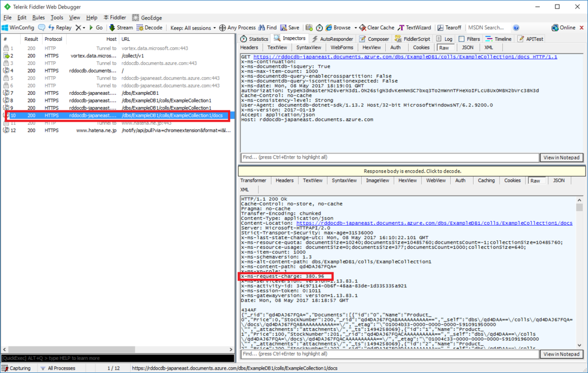Screen dimensions: 588x373
Task: Sort sessions by the Result column header
Action: (x=31, y=39)
